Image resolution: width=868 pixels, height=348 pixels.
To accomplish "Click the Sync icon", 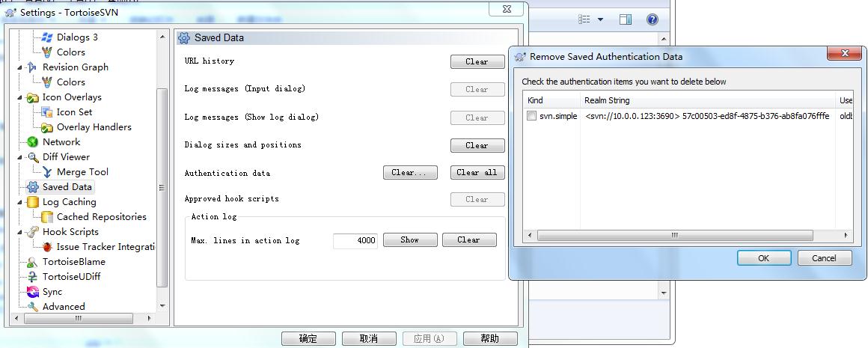I will coord(33,292).
